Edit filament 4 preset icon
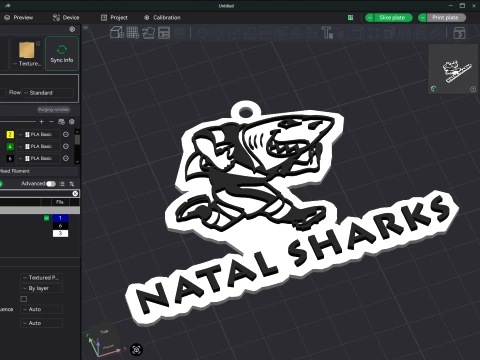480x360 pixels. pyautogui.click(x=66, y=146)
